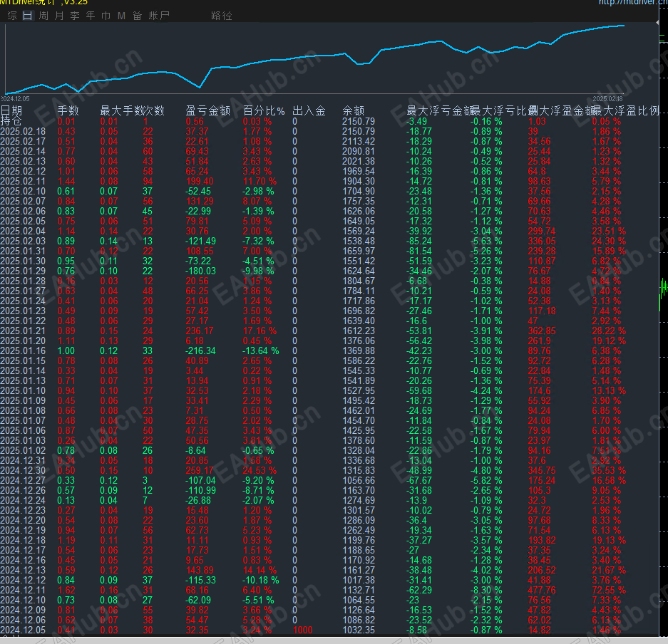
Task: Click loss value -121.49
Action: point(200,241)
